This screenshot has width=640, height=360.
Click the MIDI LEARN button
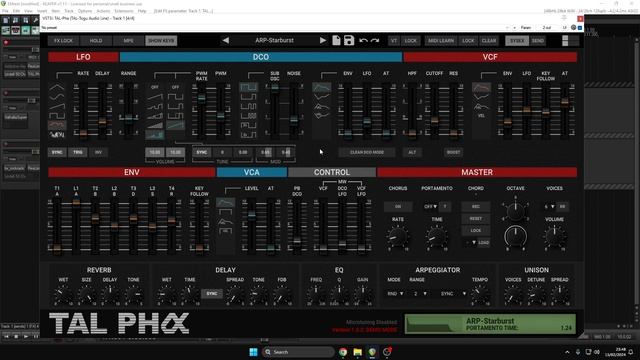(x=441, y=40)
